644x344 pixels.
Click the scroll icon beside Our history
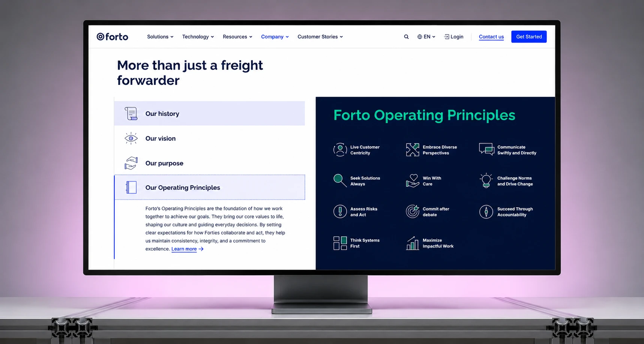pos(131,113)
